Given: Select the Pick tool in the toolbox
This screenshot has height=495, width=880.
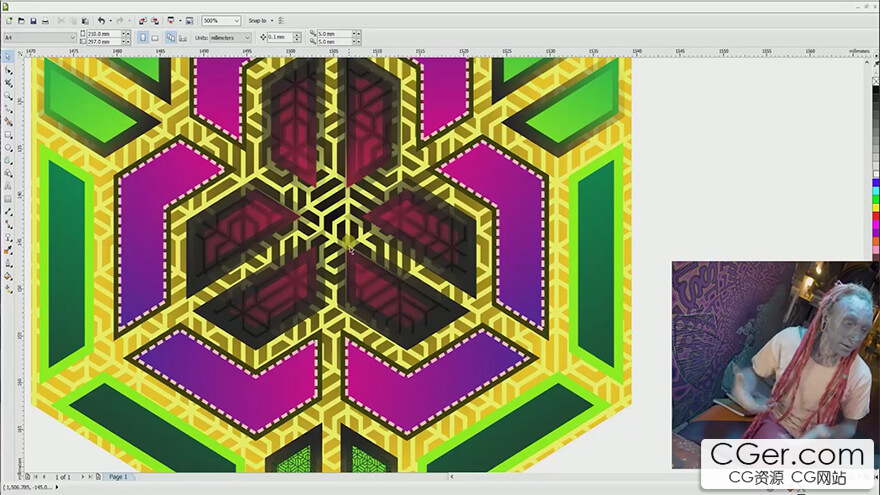Looking at the screenshot, I should click(8, 57).
